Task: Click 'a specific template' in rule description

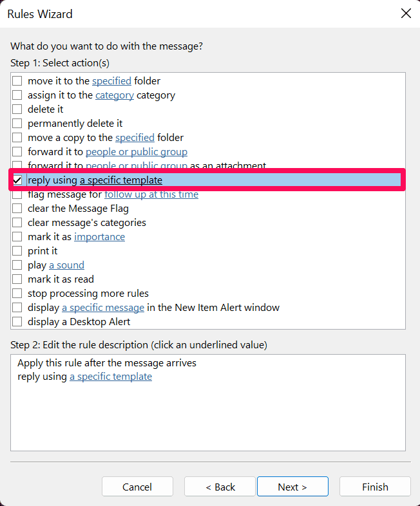Action: 111,377
